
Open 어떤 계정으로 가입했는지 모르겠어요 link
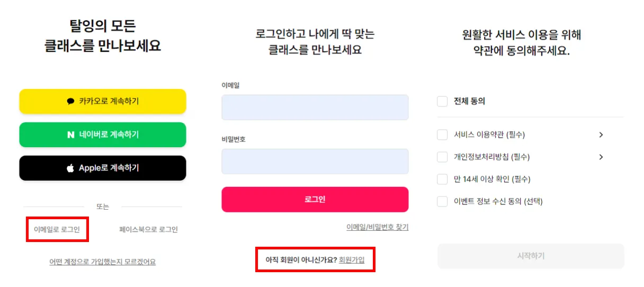[103, 262]
